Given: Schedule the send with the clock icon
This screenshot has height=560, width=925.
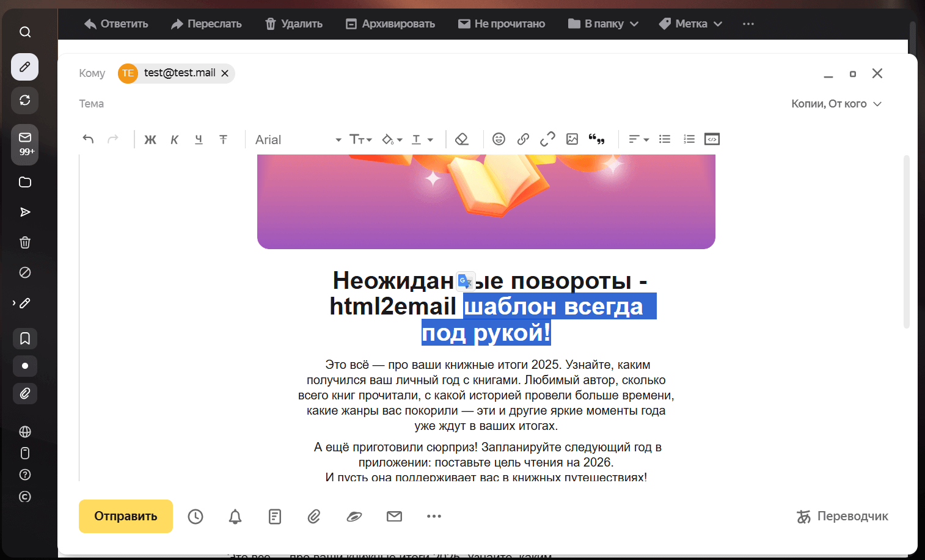Looking at the screenshot, I should coord(196,516).
